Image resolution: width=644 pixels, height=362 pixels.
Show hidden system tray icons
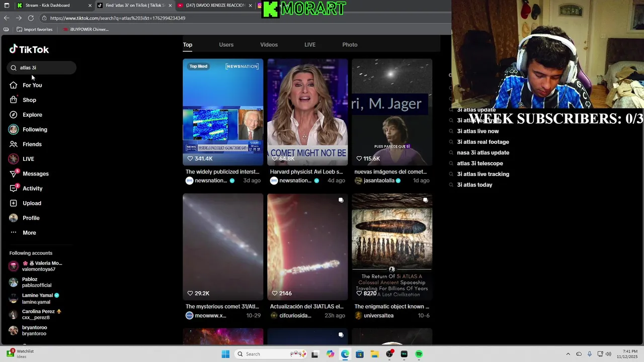[568, 354]
